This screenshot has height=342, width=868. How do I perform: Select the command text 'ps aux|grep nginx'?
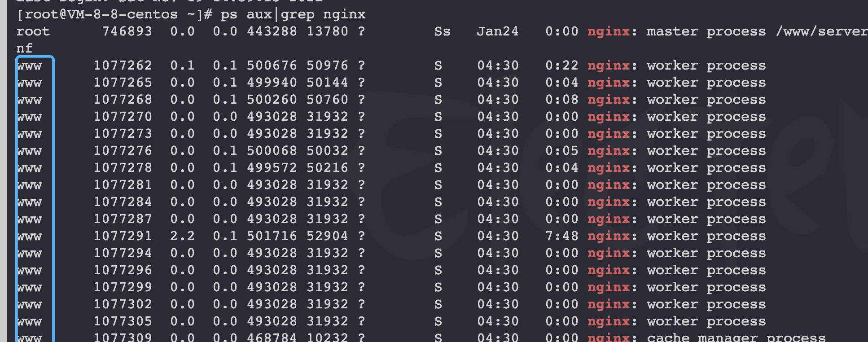293,15
